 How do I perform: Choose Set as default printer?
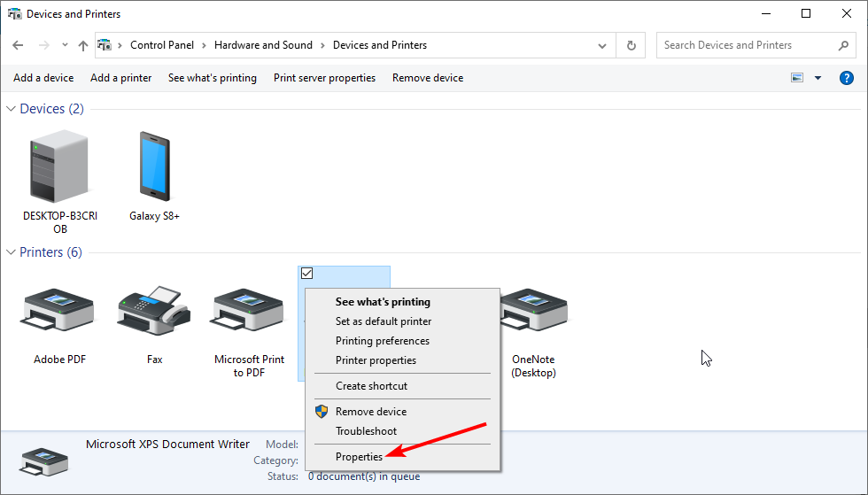coord(383,321)
